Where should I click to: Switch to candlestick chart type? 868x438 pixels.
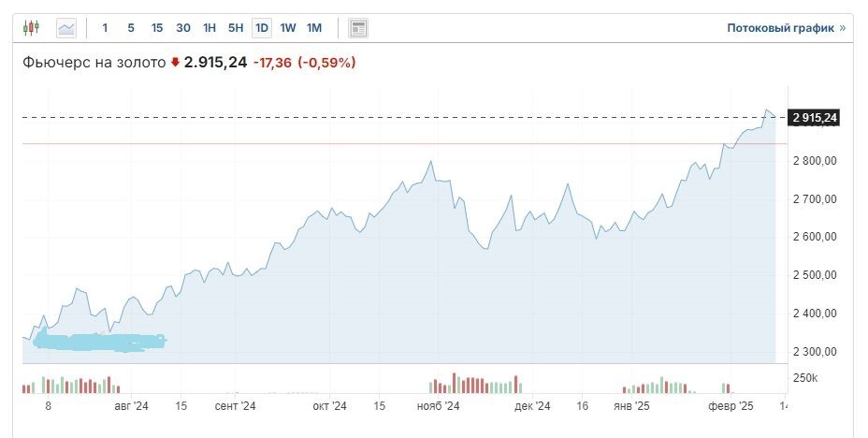click(31, 28)
